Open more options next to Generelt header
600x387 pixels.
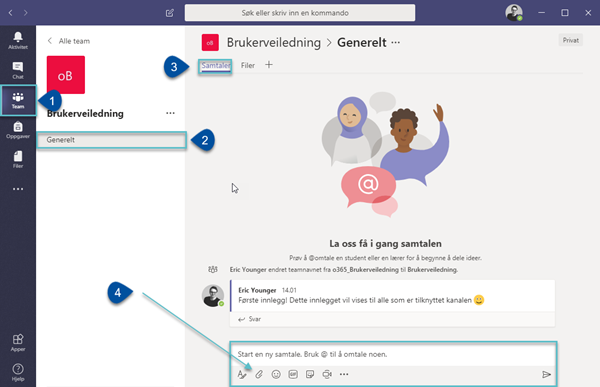(396, 42)
